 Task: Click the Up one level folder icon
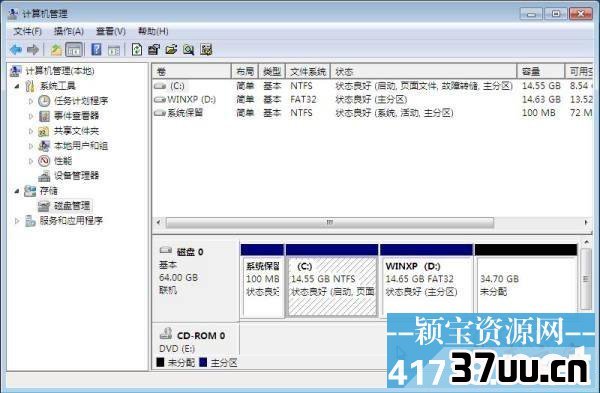pyautogui.click(x=56, y=50)
